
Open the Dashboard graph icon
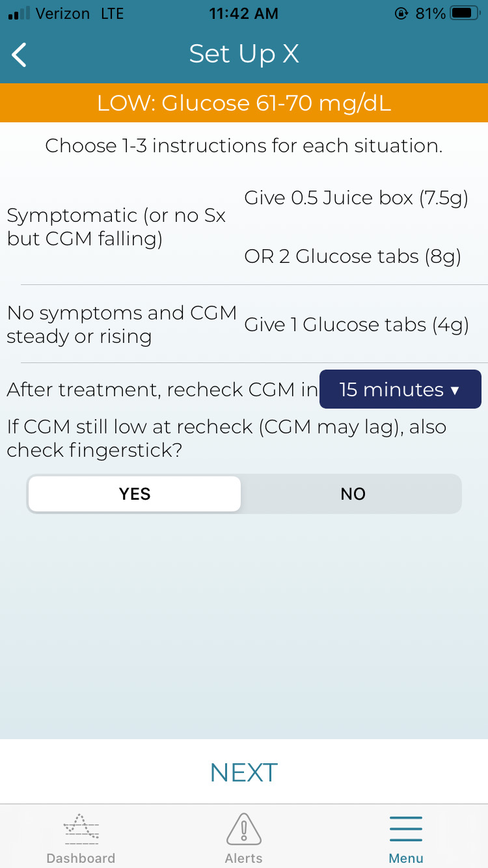pos(81,830)
